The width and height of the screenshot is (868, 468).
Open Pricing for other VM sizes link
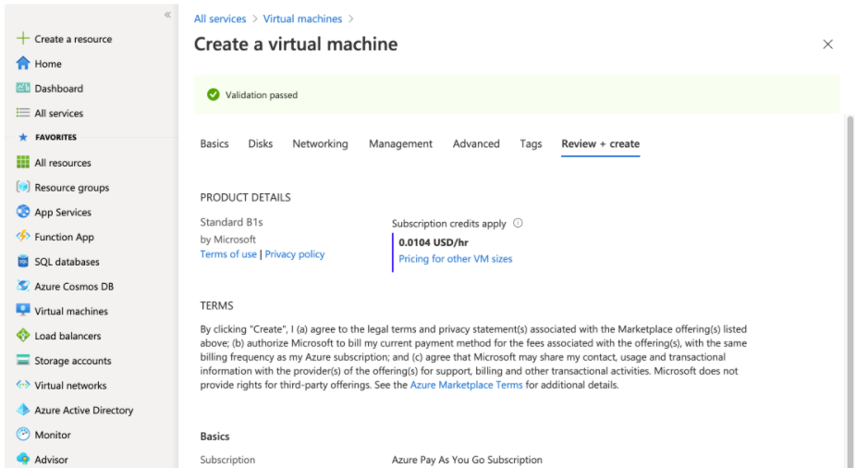pos(455,259)
